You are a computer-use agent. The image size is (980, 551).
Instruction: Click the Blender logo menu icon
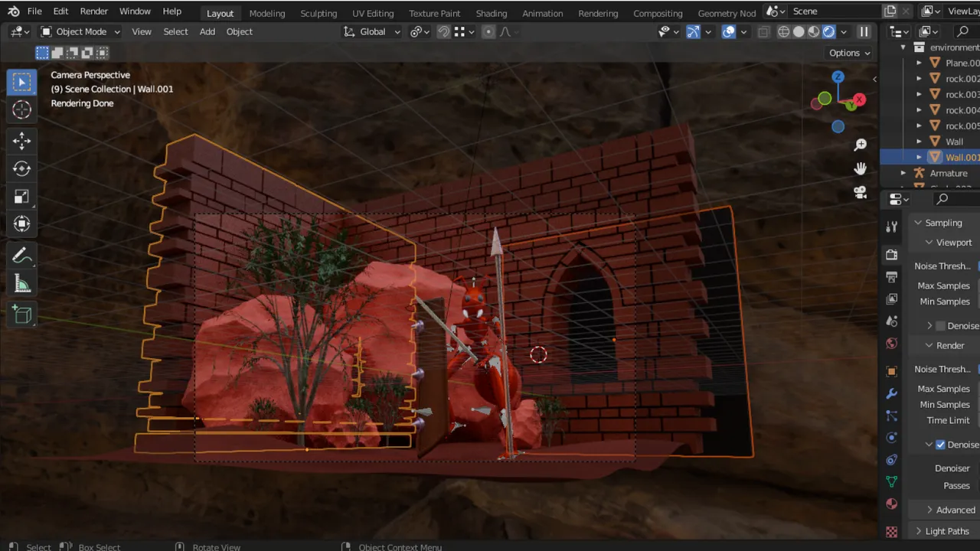13,11
